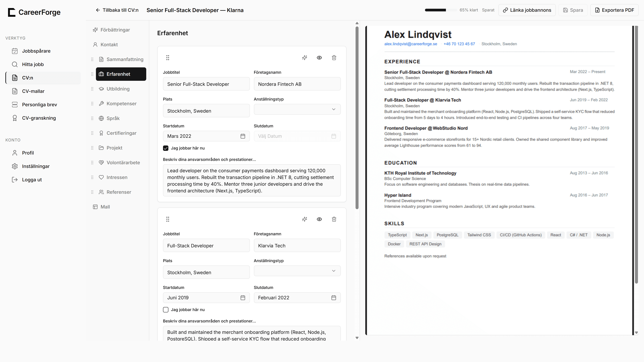644x362 pixels.
Task: Open the Språk section
Action: coord(121,118)
